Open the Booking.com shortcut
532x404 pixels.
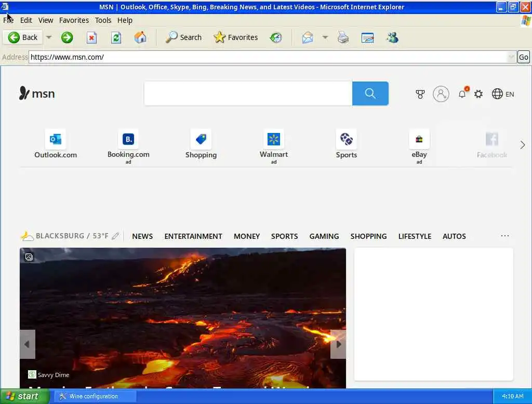tap(128, 146)
